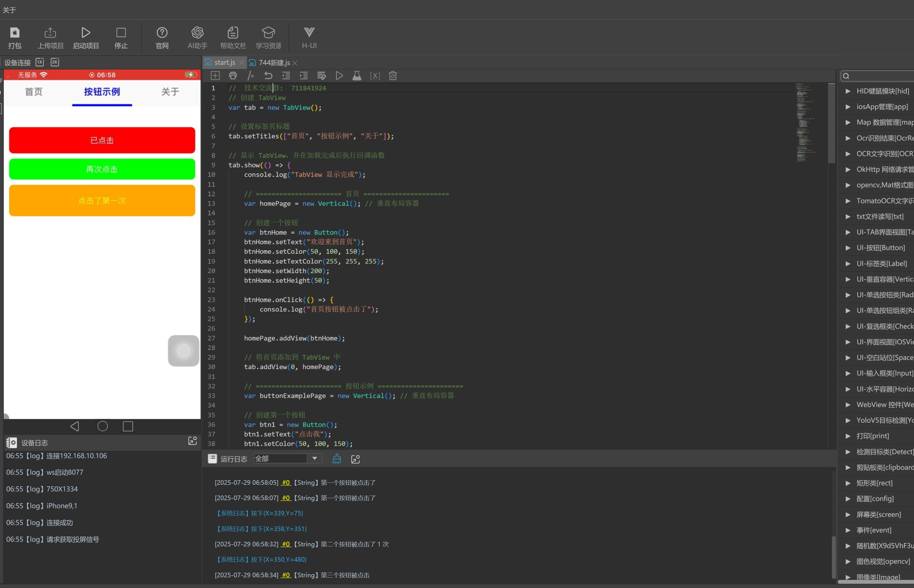The width and height of the screenshot is (914, 588).
Task: Select the 首页 tab on device screen
Action: (x=34, y=92)
